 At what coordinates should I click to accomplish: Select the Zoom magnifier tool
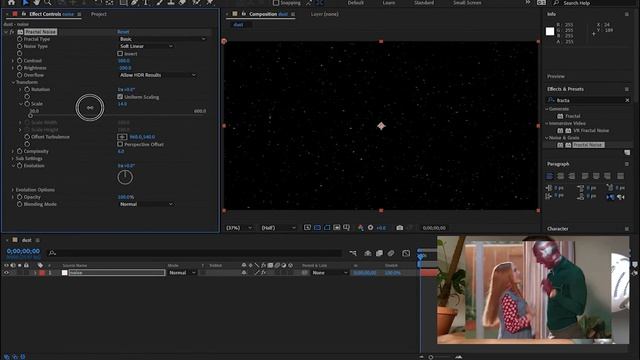(48, 2)
